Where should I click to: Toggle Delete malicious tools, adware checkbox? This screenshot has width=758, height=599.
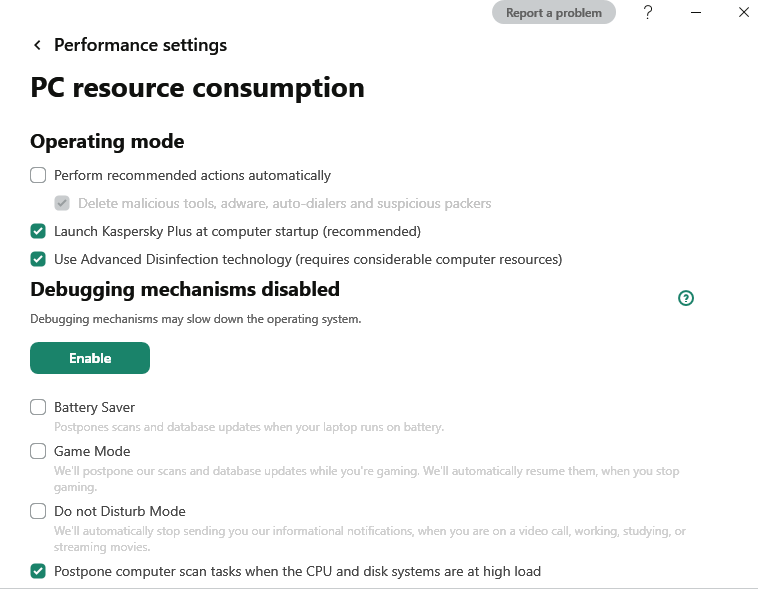coord(62,203)
